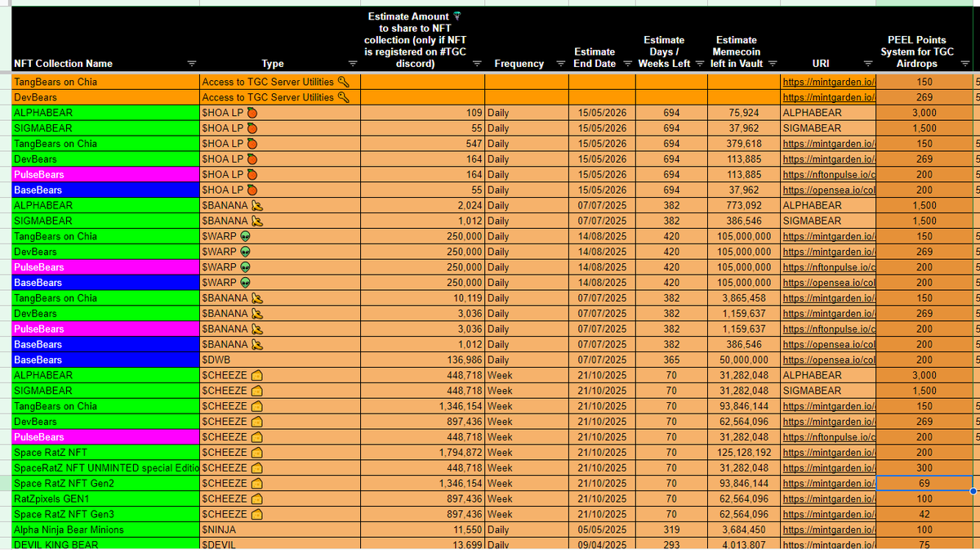Open the mintgarden link in the Alpha Ninja Bear Minions row
Screen dimensions: 980x550
tap(829, 530)
